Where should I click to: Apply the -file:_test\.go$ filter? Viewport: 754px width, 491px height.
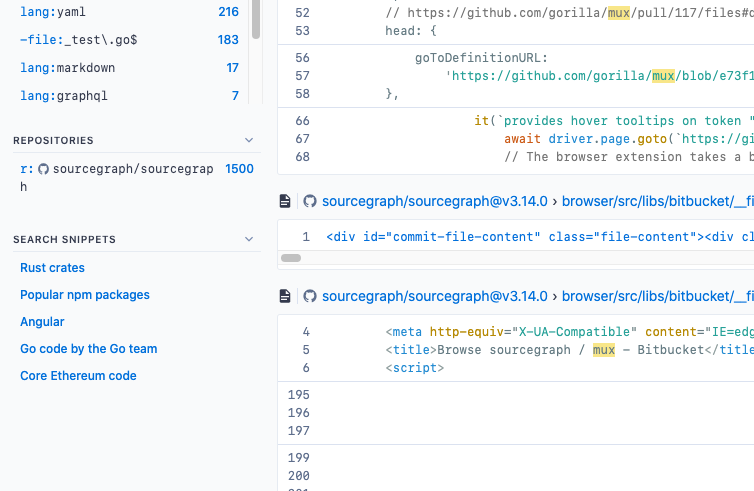point(129,39)
